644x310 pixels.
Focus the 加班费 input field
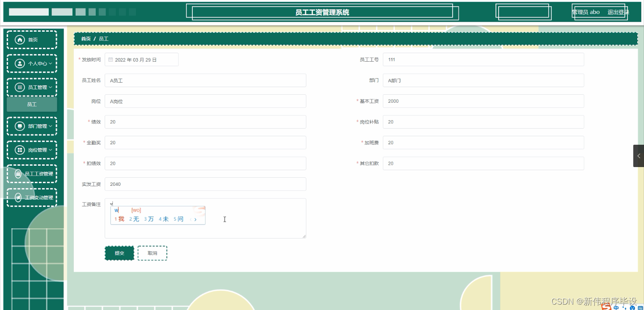click(483, 142)
